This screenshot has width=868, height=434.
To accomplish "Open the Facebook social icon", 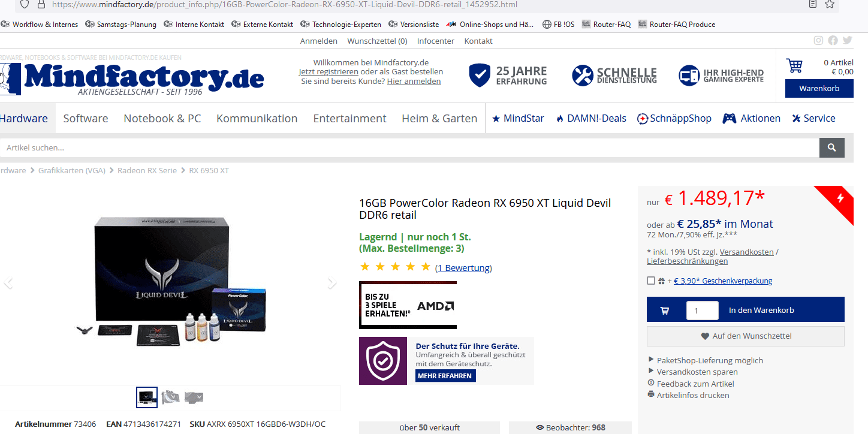I will (x=833, y=41).
